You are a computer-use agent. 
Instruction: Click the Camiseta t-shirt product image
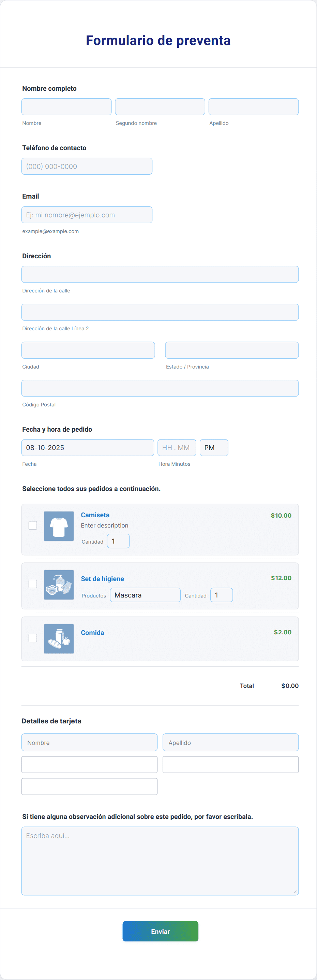point(59,526)
